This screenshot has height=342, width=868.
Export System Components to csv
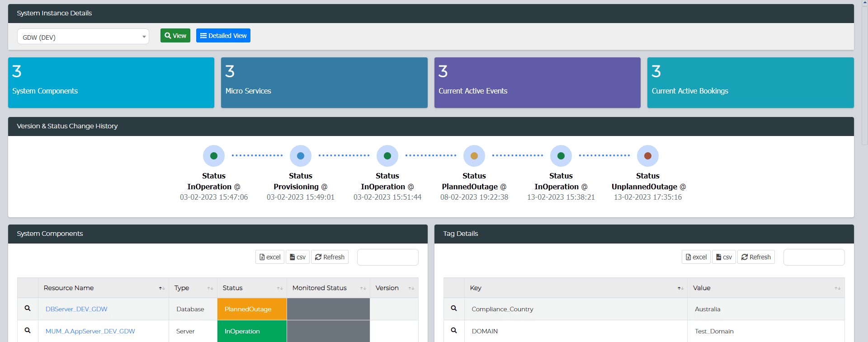pos(298,257)
